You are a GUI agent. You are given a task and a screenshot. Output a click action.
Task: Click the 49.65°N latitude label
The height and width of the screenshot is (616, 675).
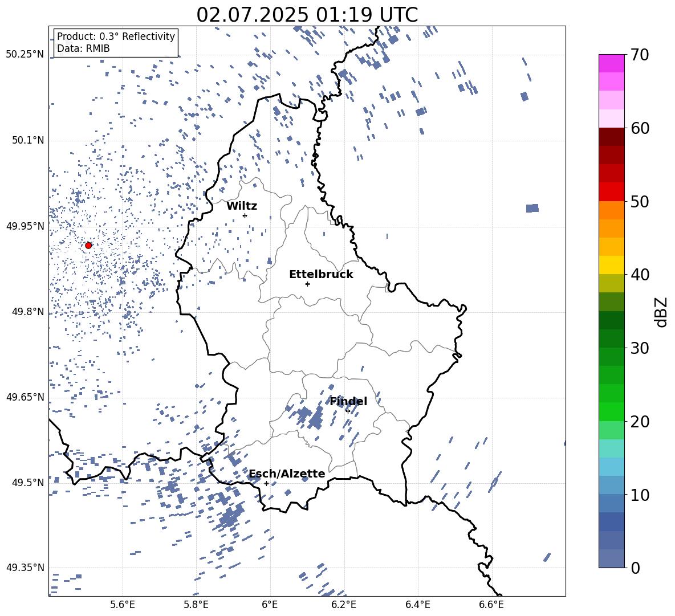coord(25,397)
